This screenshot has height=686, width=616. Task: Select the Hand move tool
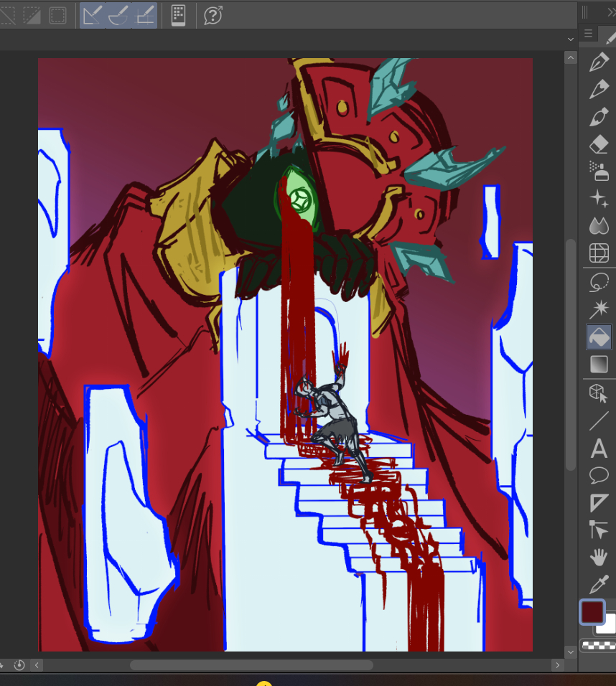pos(598,557)
